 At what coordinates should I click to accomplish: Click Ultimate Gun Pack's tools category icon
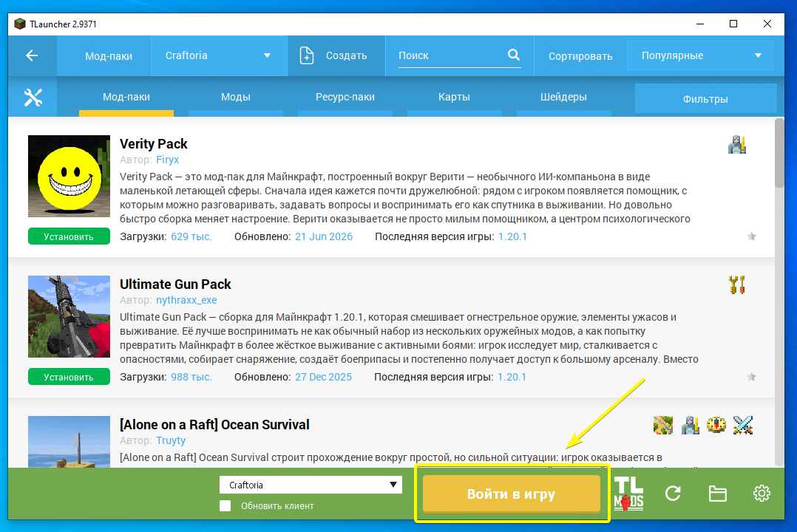(736, 284)
